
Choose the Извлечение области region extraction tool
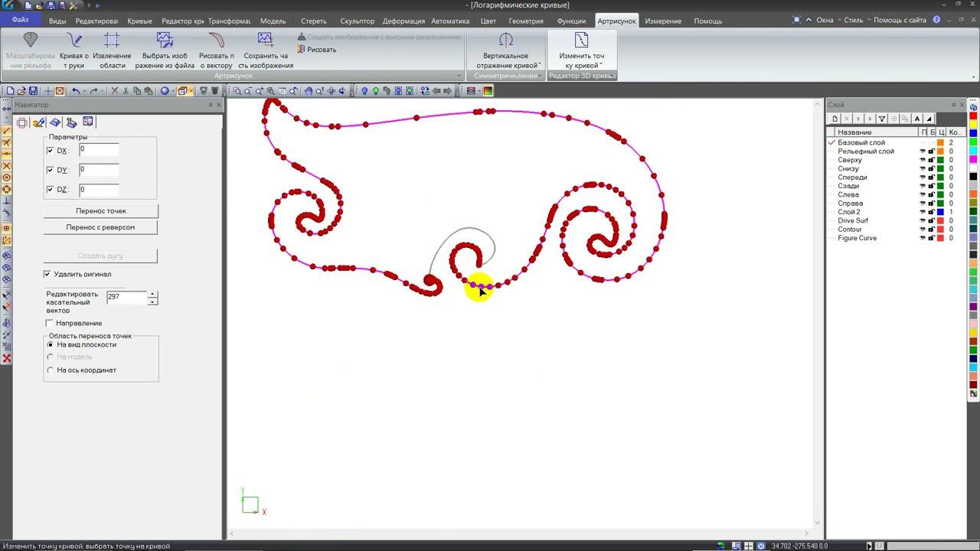112,51
